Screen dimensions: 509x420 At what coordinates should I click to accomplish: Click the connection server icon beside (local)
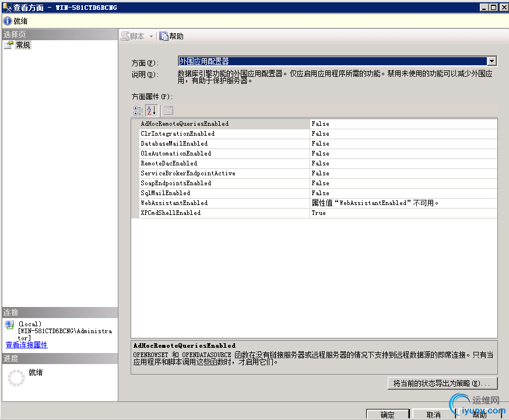tap(10, 324)
